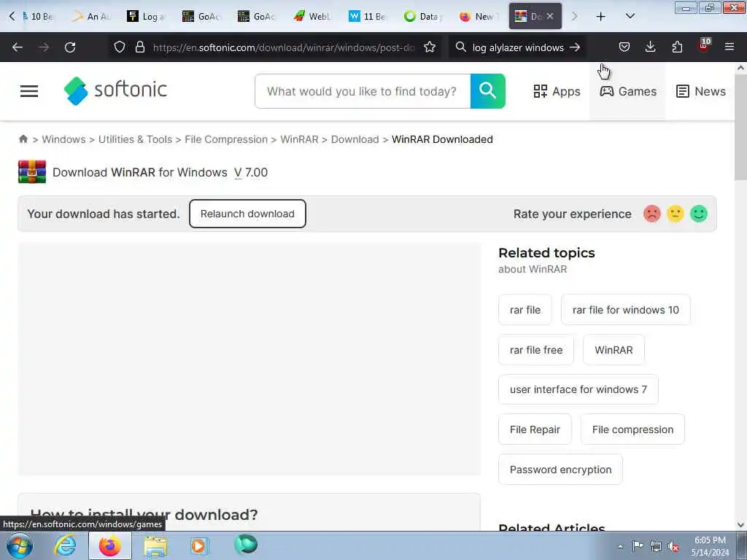Switch to the second GoAc tab
The height and width of the screenshot is (560, 747).
(258, 17)
